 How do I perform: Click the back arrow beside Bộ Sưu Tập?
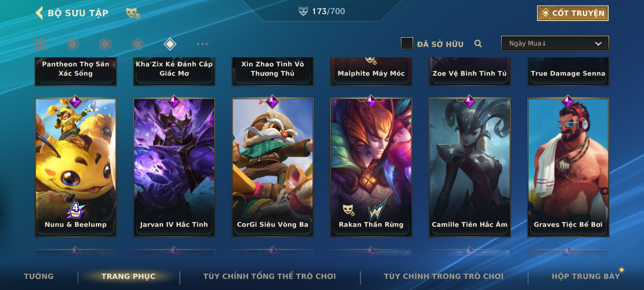click(39, 13)
